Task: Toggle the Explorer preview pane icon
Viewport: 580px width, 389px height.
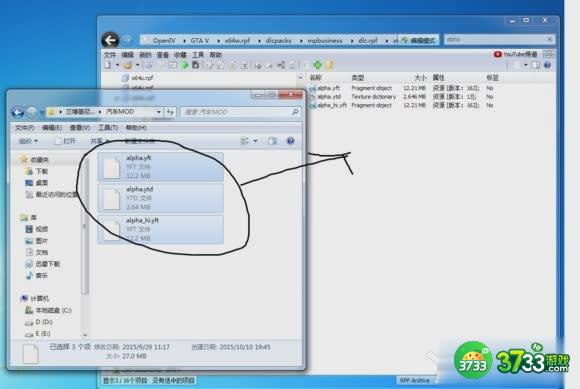Action: 272,141
